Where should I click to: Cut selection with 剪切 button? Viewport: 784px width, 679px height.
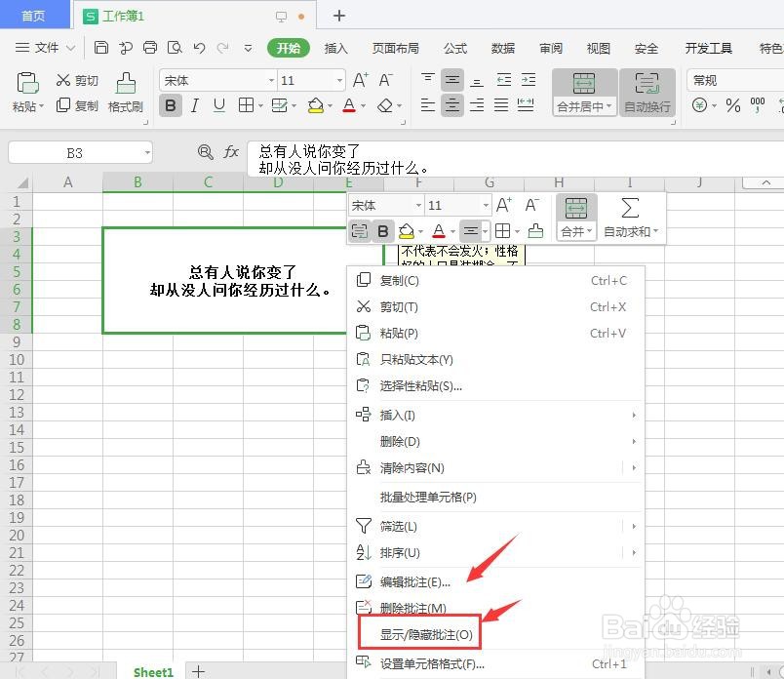77,80
